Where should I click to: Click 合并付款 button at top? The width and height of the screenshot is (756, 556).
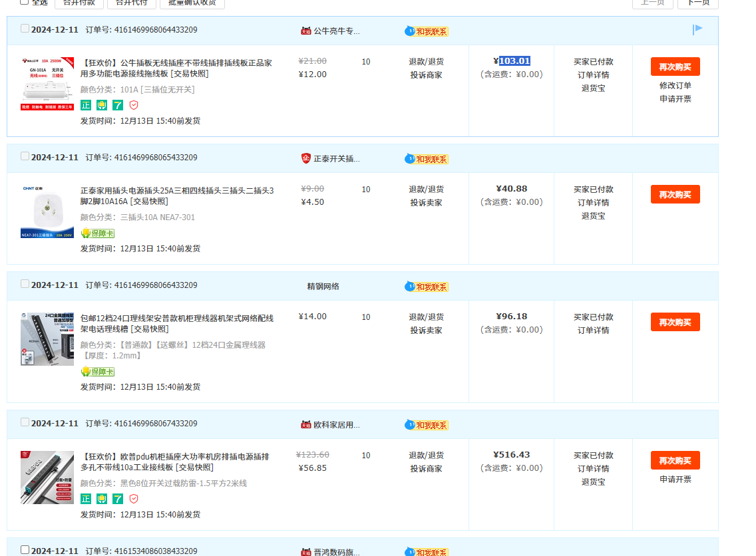click(x=79, y=2)
